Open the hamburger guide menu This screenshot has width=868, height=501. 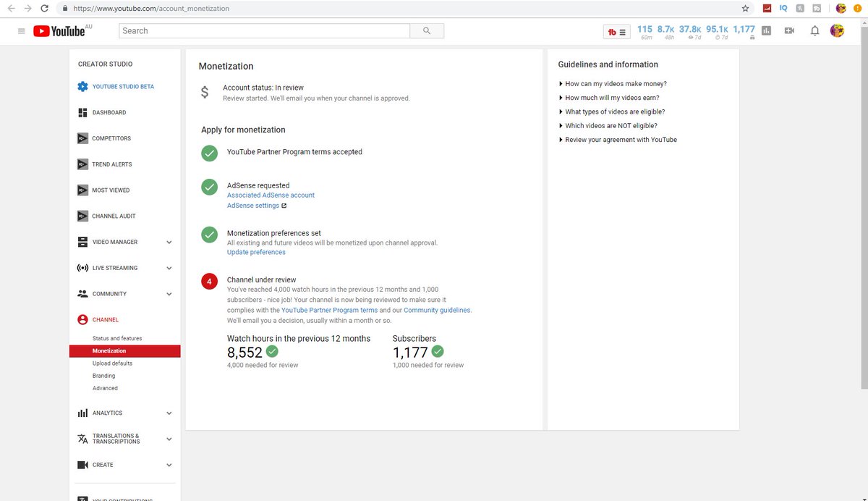[x=21, y=31]
